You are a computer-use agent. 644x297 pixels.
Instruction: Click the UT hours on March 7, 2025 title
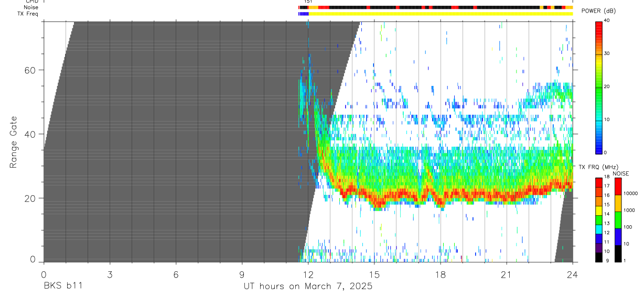[308, 287]
